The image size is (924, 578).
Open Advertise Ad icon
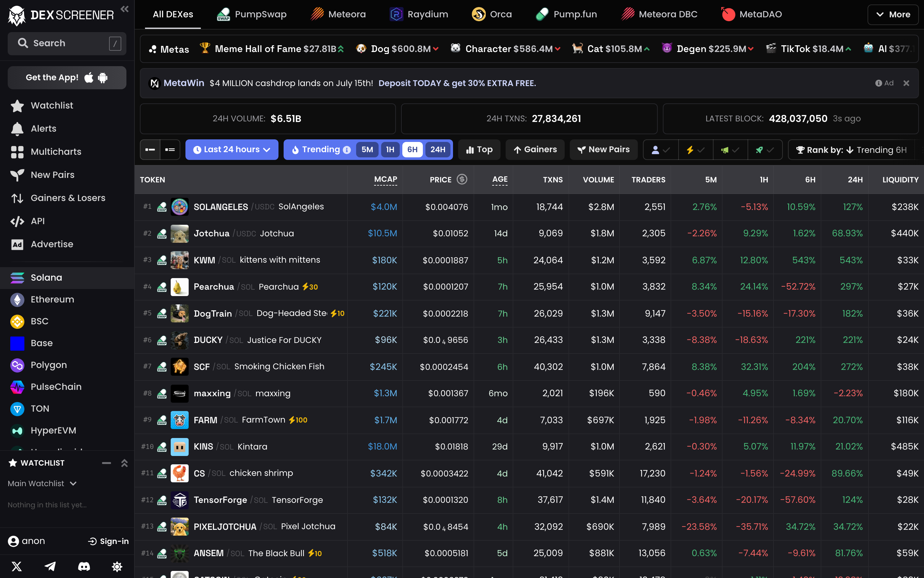click(17, 244)
